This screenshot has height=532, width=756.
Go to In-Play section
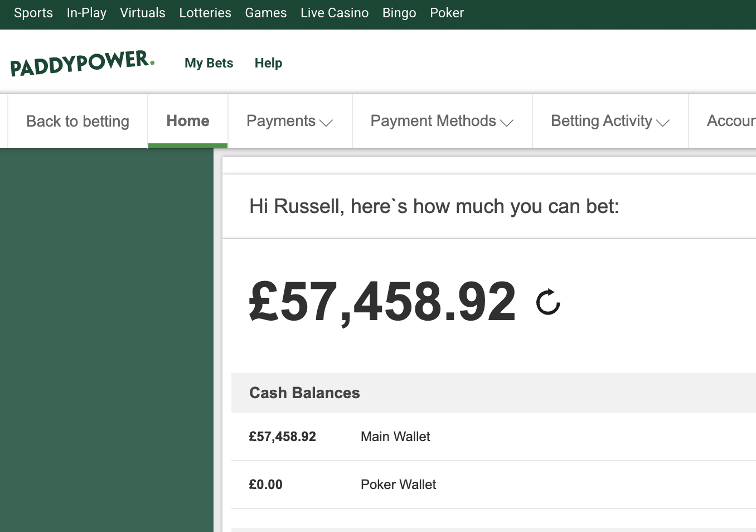click(86, 13)
